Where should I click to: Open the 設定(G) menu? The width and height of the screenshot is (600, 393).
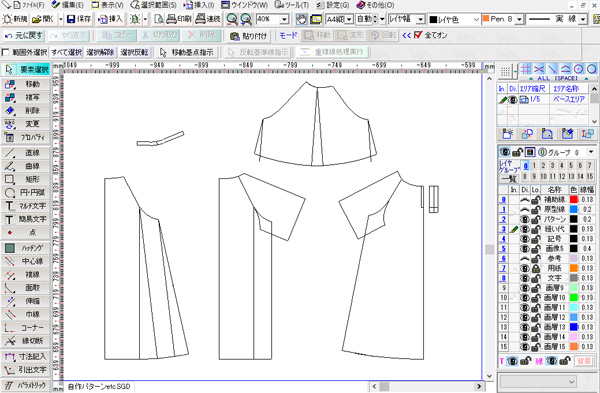click(x=333, y=5)
